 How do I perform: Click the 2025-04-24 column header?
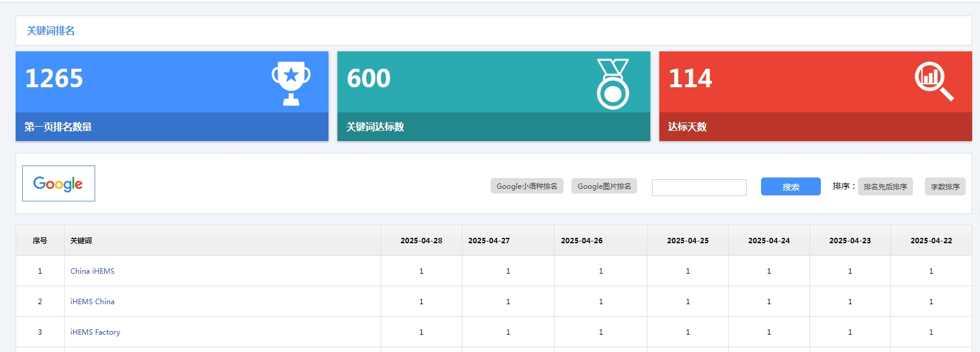769,241
